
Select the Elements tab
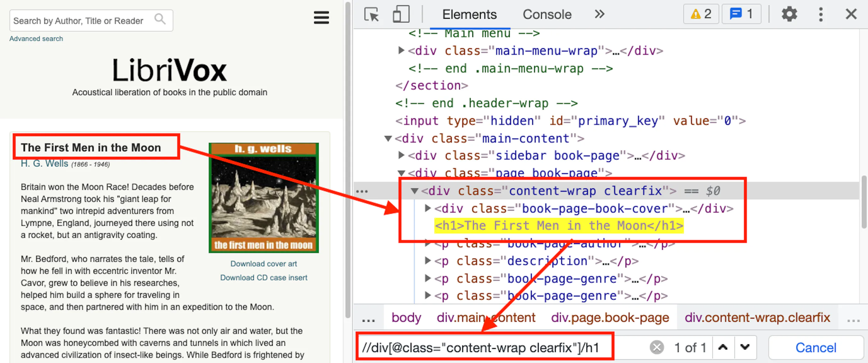click(x=469, y=15)
